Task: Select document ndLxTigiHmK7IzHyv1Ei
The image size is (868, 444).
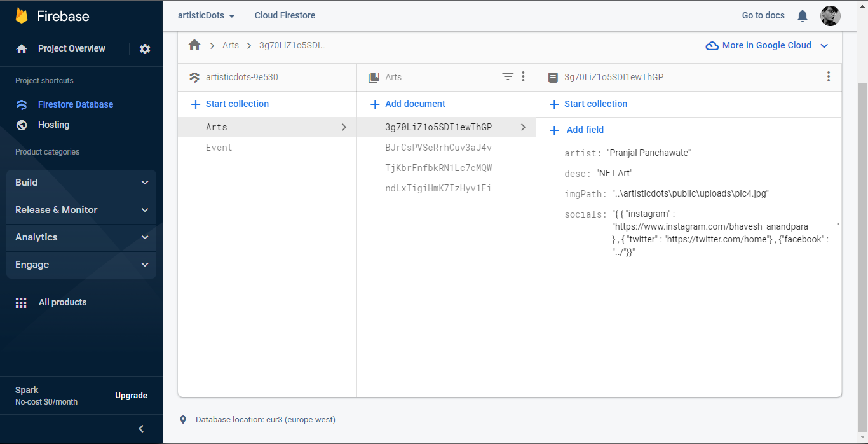Action: click(x=438, y=188)
